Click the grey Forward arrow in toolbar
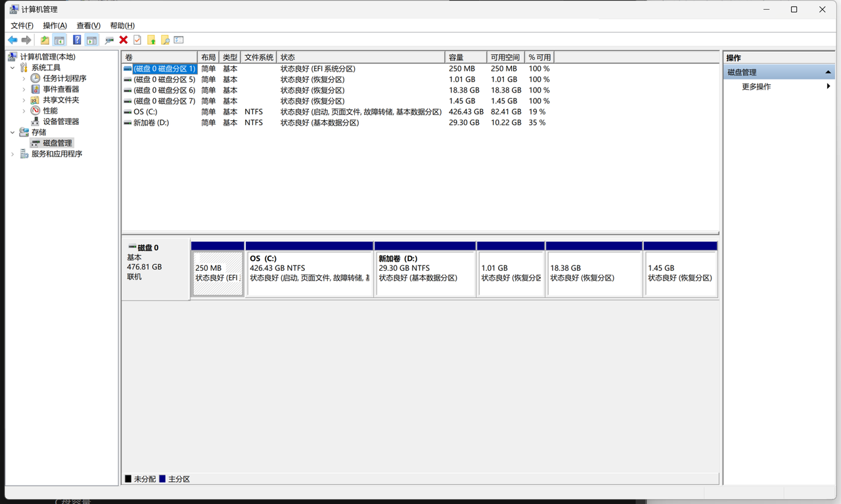Viewport: 841px width, 504px height. pyautogui.click(x=26, y=40)
